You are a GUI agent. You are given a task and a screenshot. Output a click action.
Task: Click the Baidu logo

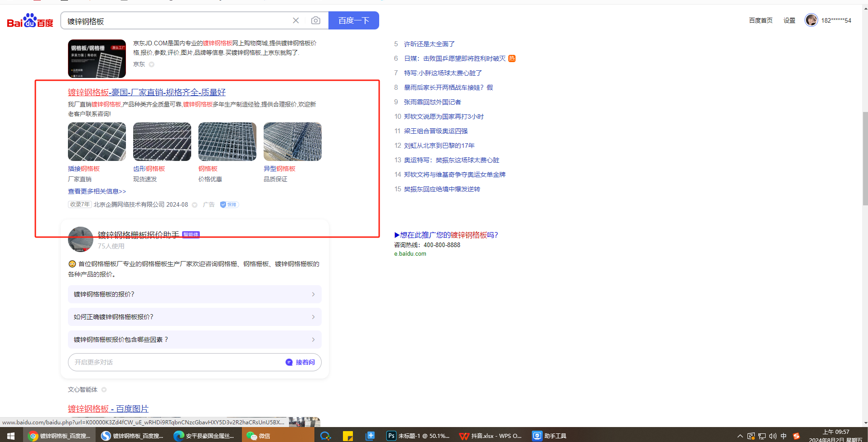point(30,20)
